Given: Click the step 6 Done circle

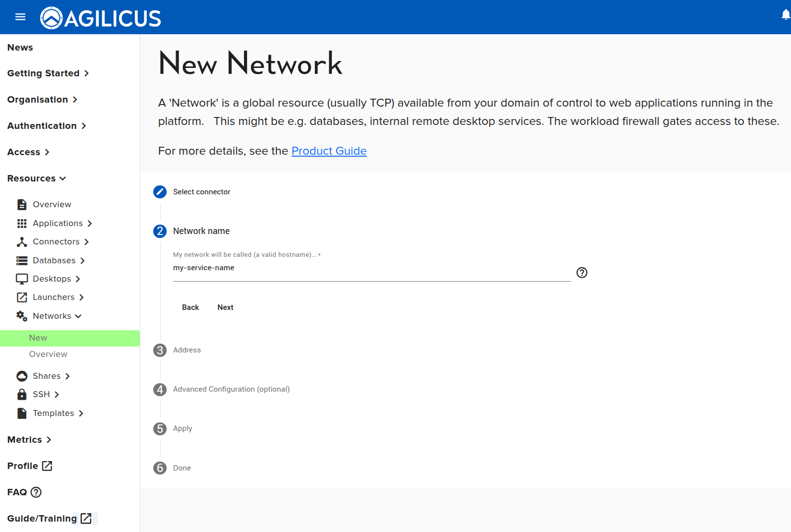Looking at the screenshot, I should pos(160,468).
